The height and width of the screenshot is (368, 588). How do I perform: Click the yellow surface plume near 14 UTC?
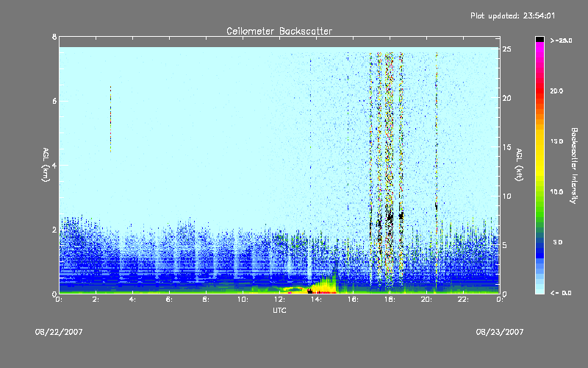(324, 285)
